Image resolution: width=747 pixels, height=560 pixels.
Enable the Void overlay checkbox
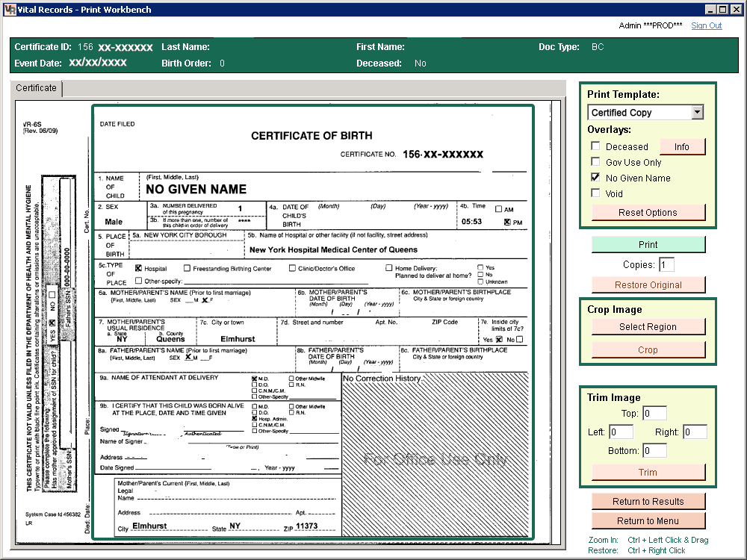pyautogui.click(x=595, y=193)
